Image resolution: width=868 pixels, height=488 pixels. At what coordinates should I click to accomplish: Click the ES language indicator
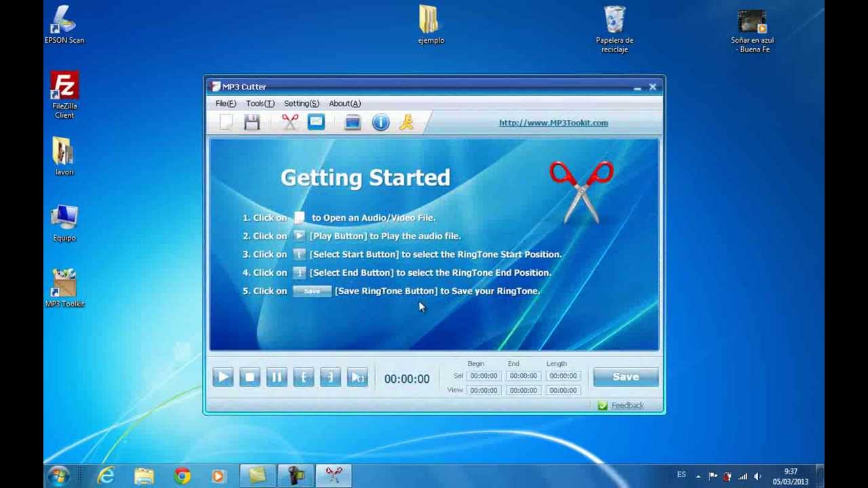pyautogui.click(x=681, y=475)
